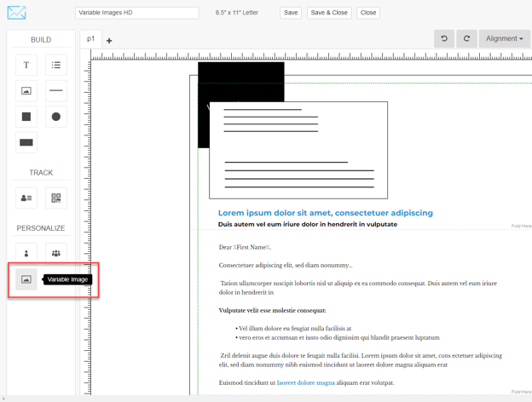Click the 'Dear %First Name%' greeting text
This screenshot has height=402, width=532.
point(245,247)
